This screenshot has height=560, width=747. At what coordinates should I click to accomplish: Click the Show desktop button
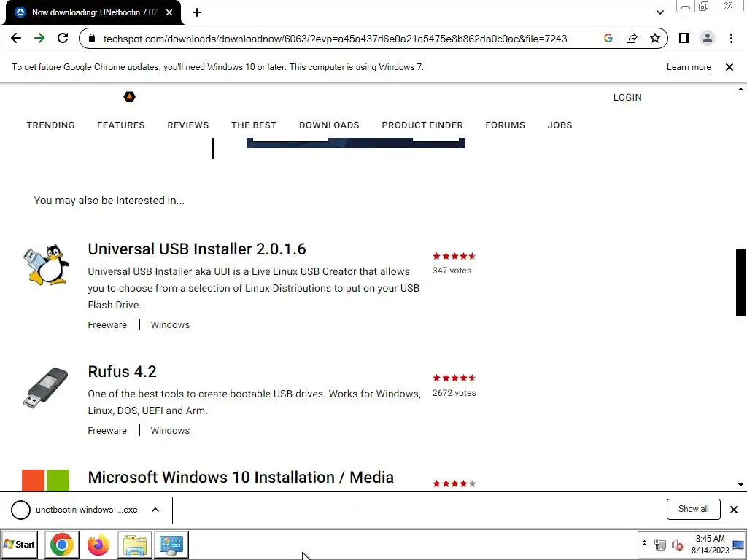tap(739, 544)
